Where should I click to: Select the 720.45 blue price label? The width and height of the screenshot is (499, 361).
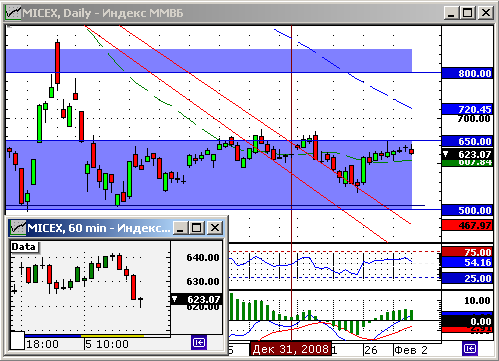click(x=467, y=109)
